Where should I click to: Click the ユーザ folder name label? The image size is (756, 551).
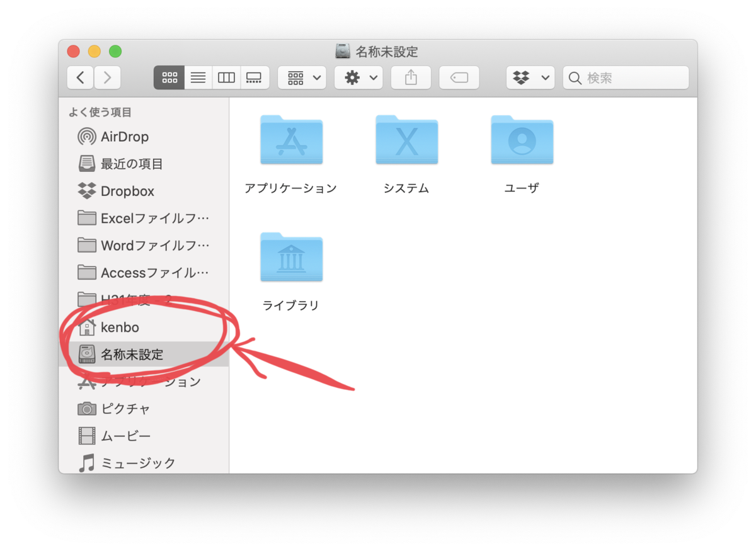click(522, 188)
